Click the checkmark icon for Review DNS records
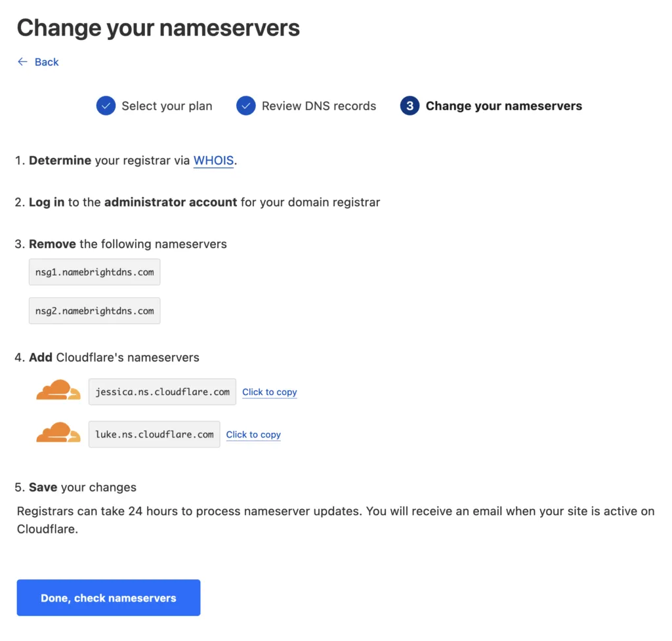 coord(245,106)
